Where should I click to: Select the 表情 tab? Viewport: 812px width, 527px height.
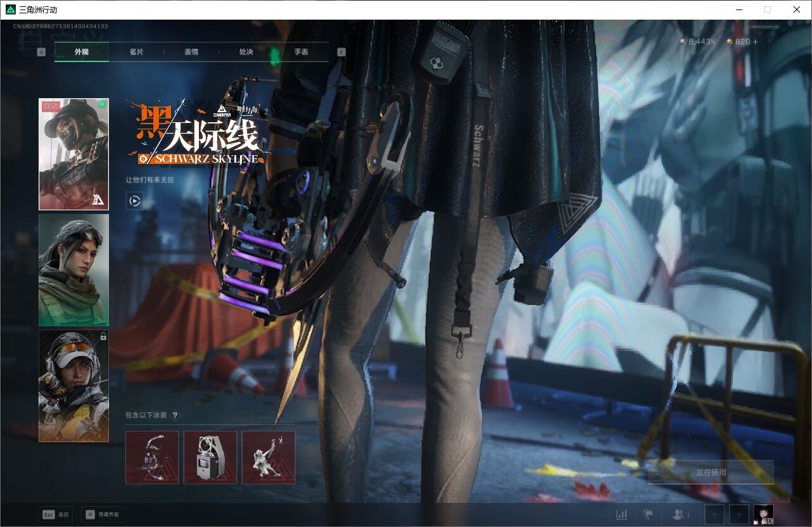[191, 52]
